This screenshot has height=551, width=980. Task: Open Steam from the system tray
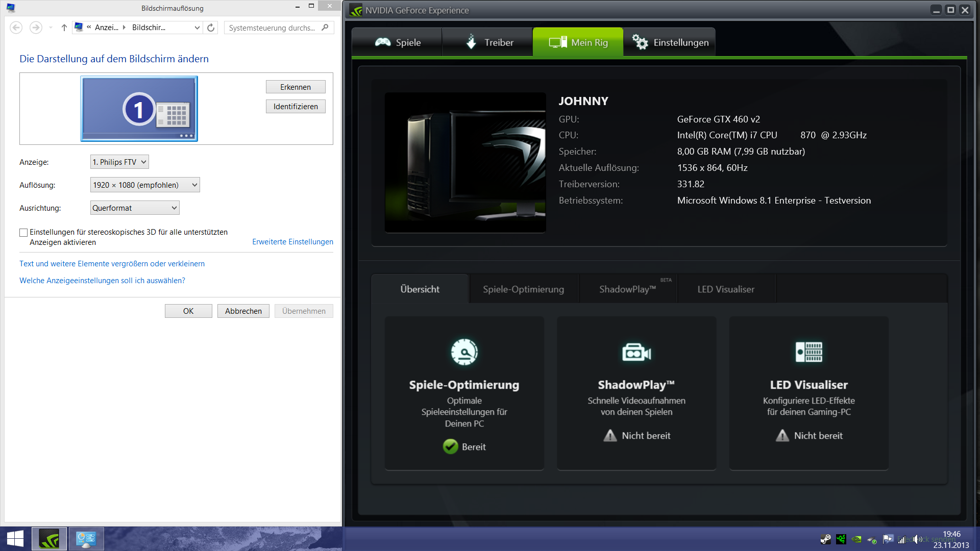coord(825,539)
